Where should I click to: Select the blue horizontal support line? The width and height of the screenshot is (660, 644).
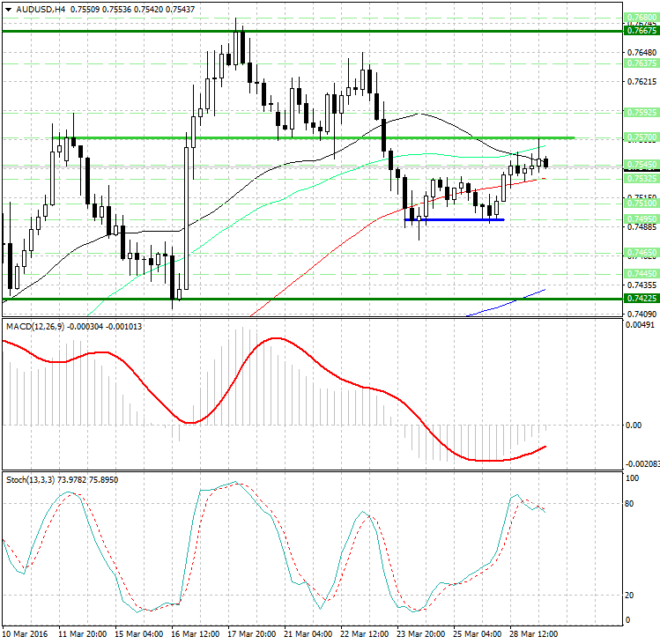(454, 219)
